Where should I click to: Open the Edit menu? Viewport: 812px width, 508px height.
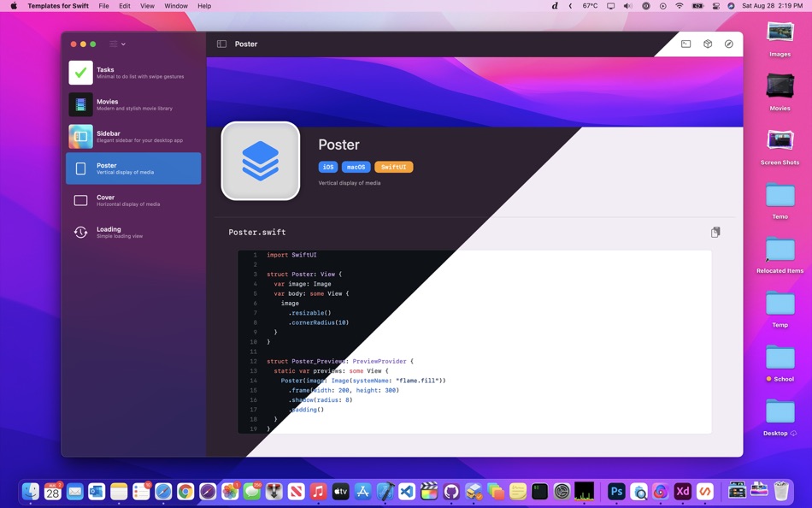pyautogui.click(x=125, y=6)
